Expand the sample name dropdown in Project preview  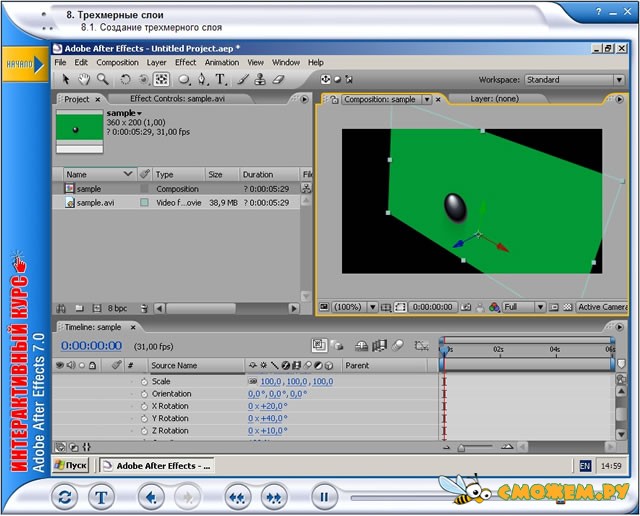(139, 113)
